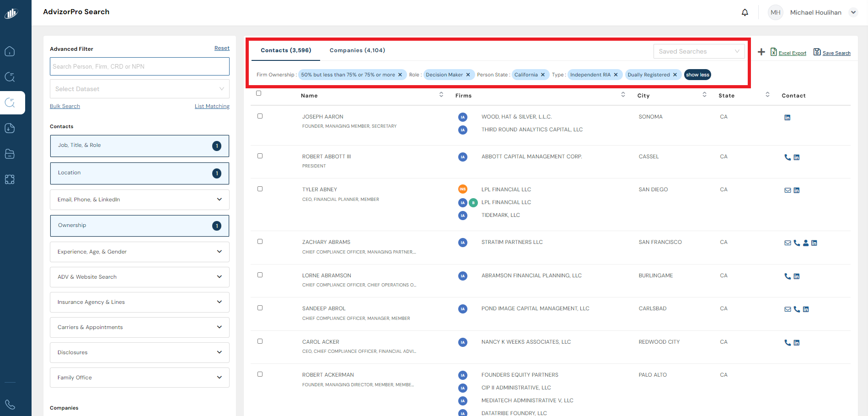The width and height of the screenshot is (868, 416).
Task: Click phone icon for Robert Abbott III
Action: [x=788, y=157]
